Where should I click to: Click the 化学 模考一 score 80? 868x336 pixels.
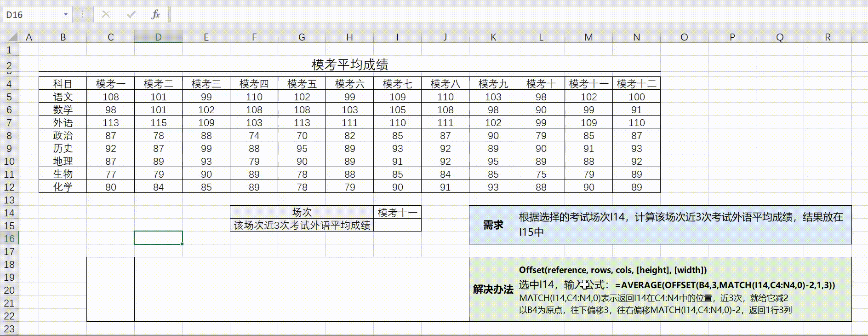[x=111, y=187]
